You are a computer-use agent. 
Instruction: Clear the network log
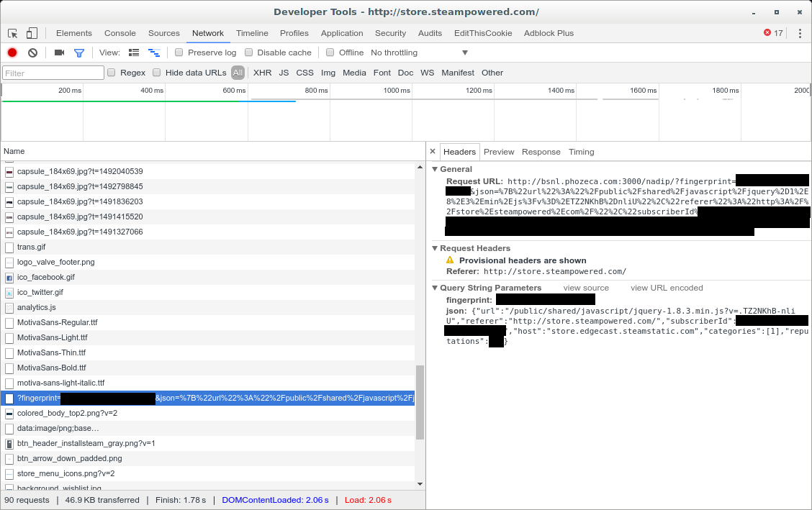pyautogui.click(x=32, y=53)
